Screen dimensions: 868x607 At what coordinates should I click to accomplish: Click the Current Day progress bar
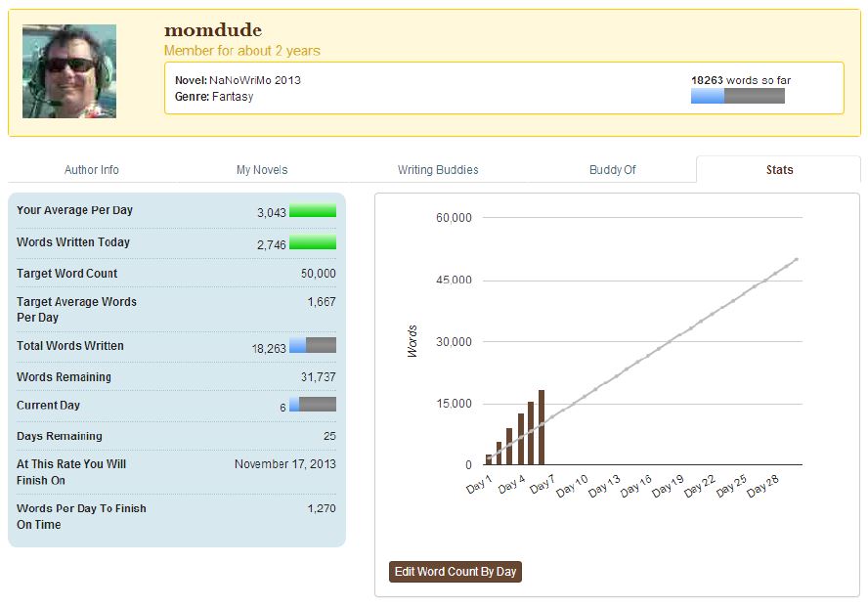click(313, 405)
